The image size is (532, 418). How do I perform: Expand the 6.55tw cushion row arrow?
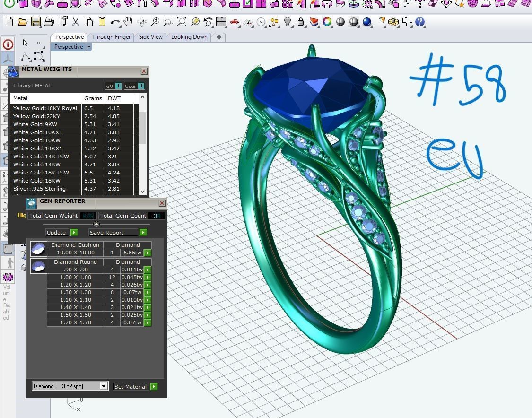click(147, 253)
